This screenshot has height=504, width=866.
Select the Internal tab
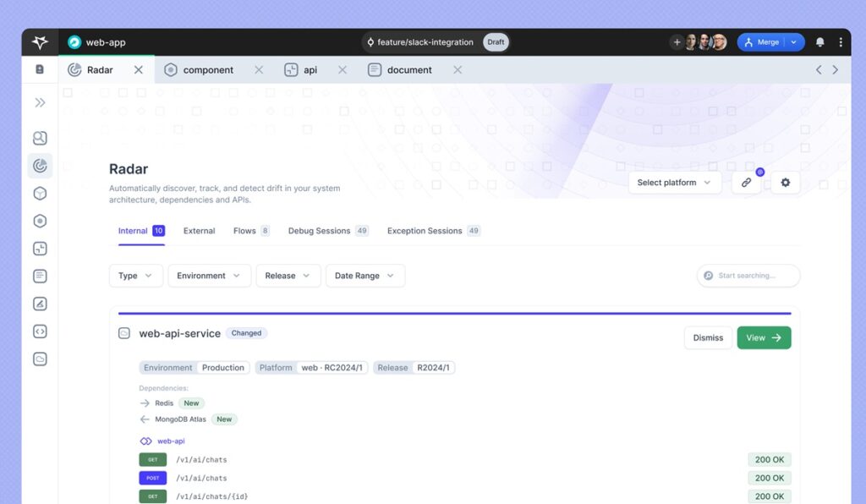click(x=141, y=231)
